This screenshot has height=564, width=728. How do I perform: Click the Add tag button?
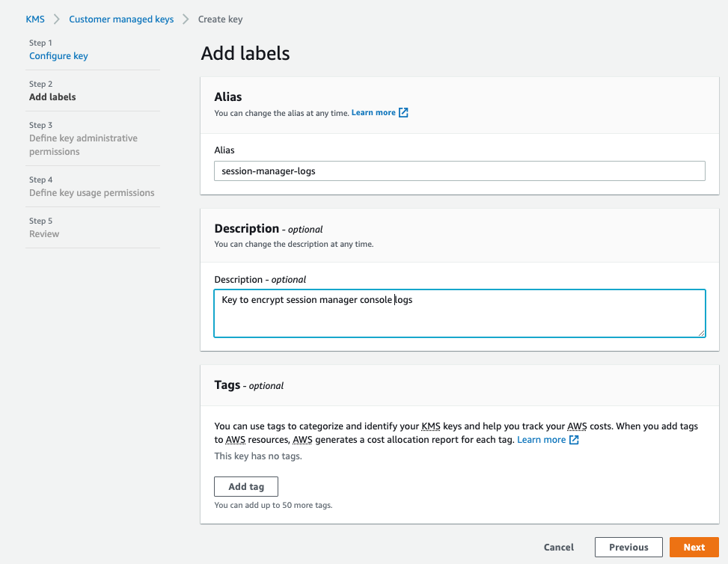coord(245,486)
